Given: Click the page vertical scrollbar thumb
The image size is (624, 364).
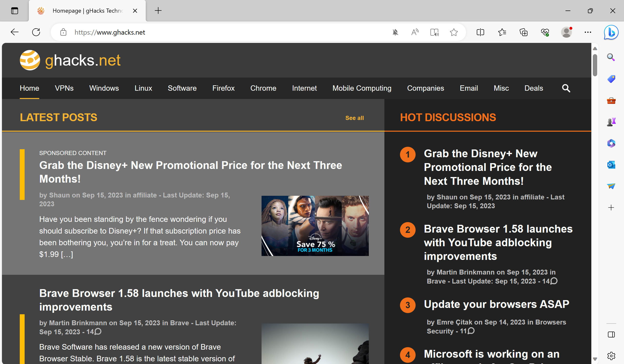Looking at the screenshot, I should coord(595,65).
